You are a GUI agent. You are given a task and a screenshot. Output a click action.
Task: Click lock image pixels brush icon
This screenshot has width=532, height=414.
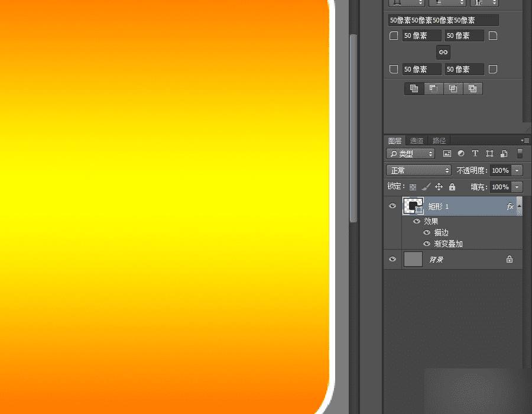pos(426,187)
